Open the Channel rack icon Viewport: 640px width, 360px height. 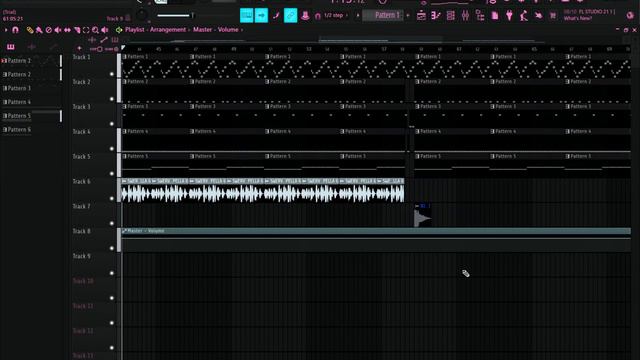(x=451, y=16)
